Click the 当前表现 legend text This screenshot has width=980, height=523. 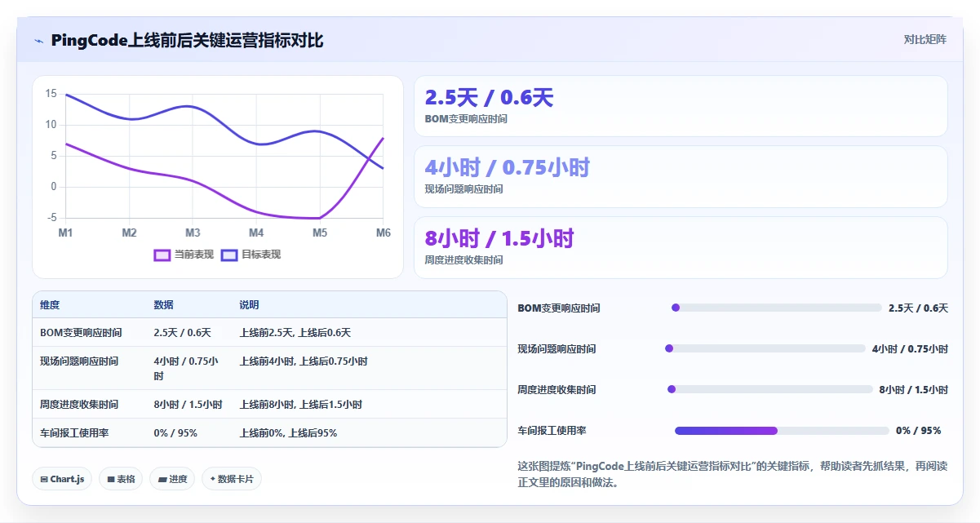click(x=194, y=255)
